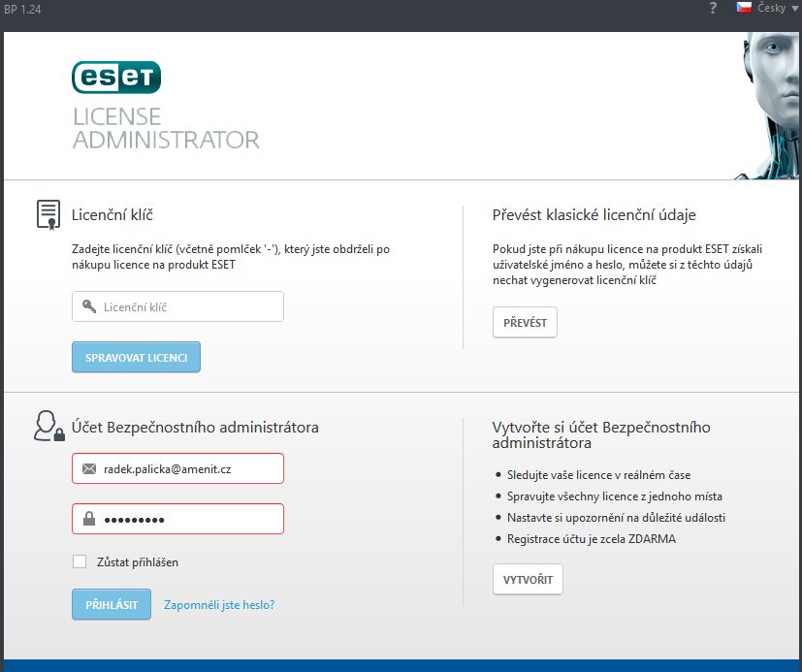Screen dimensions: 802x672
Task: Click the LICENSE ADMINISTRATOR title text
Action: 166,128
